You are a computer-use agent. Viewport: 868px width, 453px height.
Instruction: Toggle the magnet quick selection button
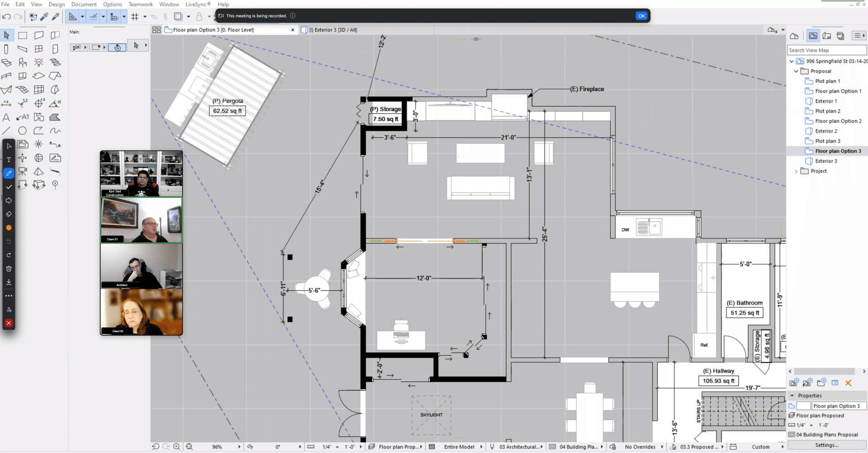[x=33, y=17]
